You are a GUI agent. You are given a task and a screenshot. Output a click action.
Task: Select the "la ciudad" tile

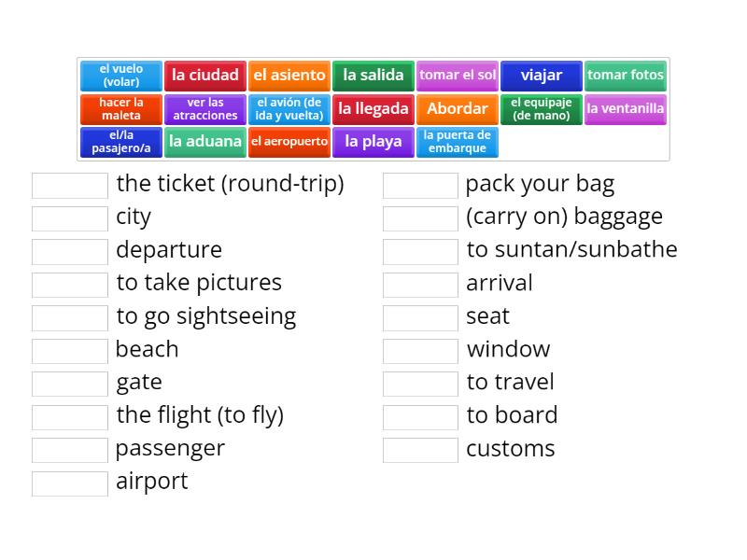[x=205, y=76]
